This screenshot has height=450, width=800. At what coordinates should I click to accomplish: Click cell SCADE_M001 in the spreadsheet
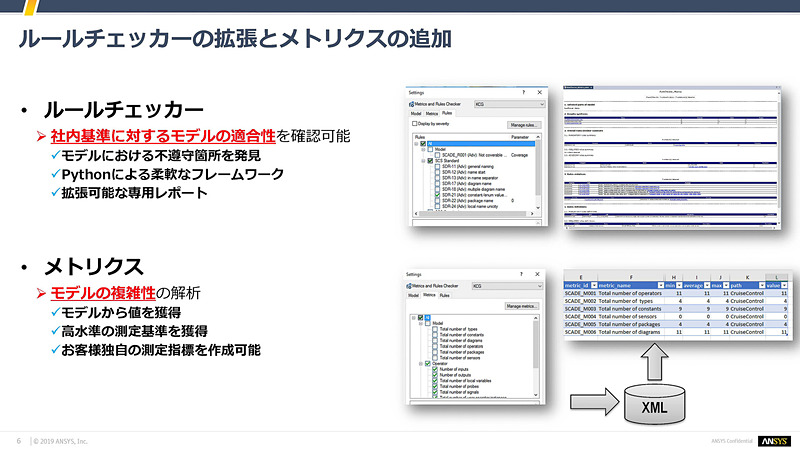[580, 293]
